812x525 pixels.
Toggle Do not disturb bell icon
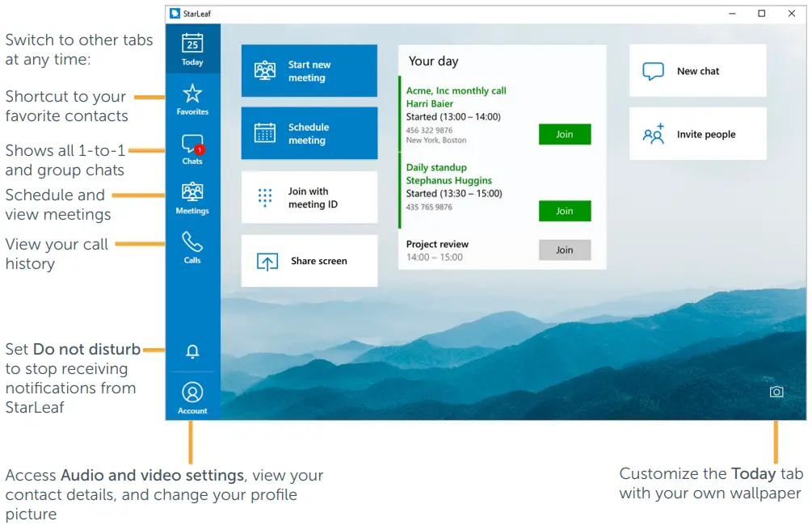192,351
